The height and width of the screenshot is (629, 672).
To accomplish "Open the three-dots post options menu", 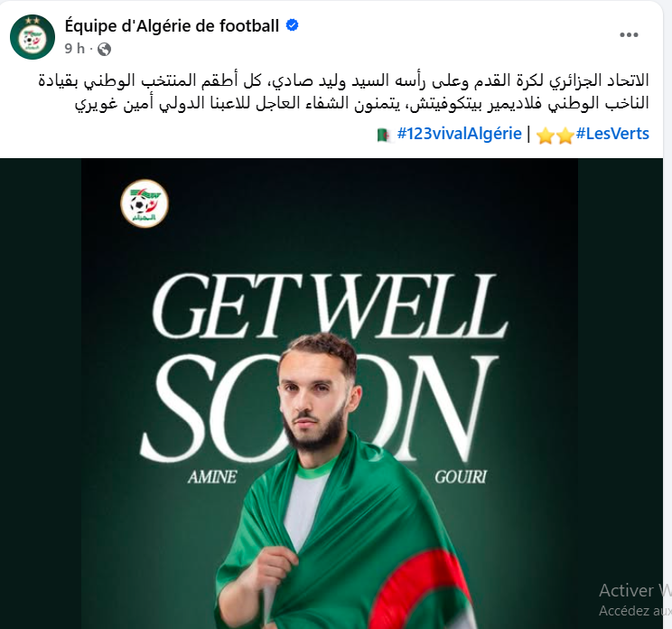I will (629, 35).
